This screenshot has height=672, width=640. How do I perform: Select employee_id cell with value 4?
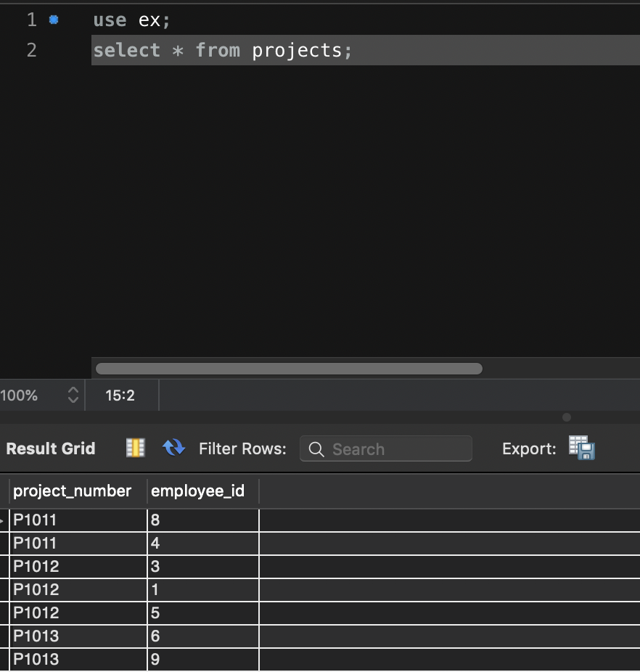[x=203, y=544]
